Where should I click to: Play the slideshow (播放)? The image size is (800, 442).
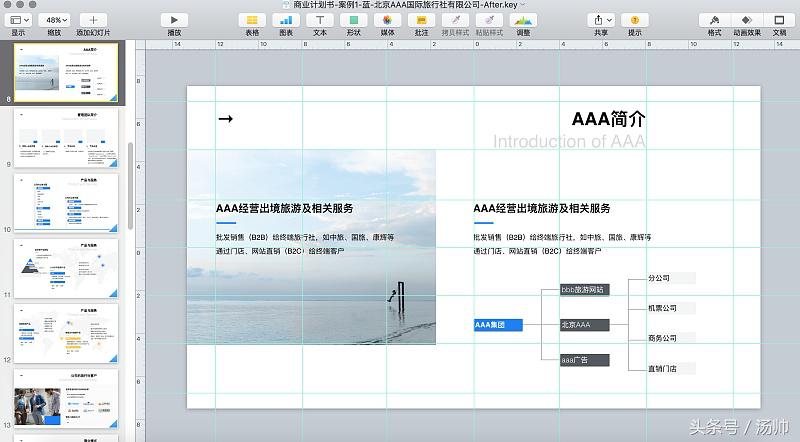click(x=174, y=20)
